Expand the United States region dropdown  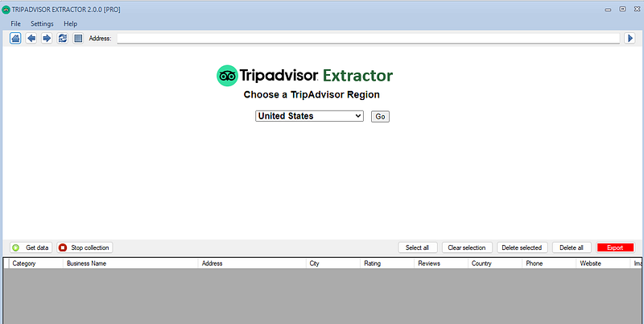point(309,116)
